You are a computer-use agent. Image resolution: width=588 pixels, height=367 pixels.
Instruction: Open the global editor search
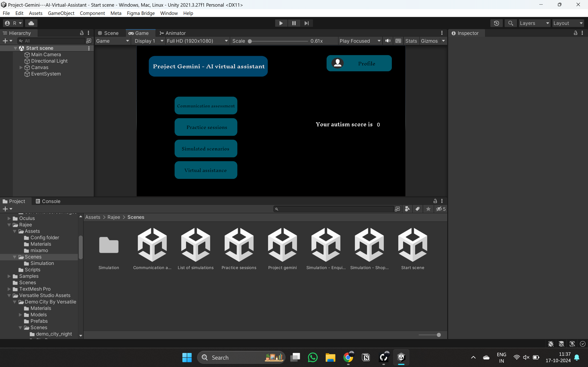(x=511, y=23)
